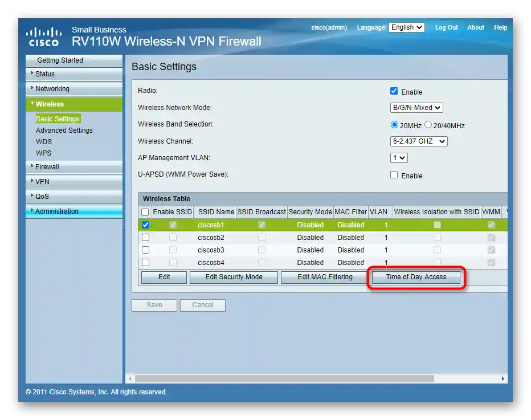The height and width of the screenshot is (420, 531).
Task: Select the ciscosb4 row checkbox
Action: (x=146, y=263)
